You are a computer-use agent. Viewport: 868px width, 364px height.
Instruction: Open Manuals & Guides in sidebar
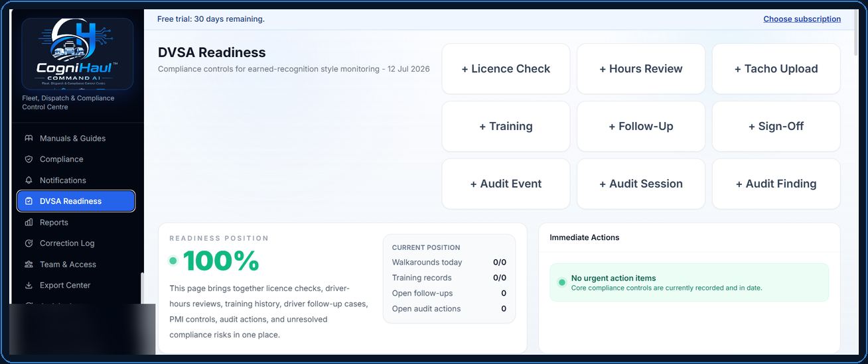(76, 139)
